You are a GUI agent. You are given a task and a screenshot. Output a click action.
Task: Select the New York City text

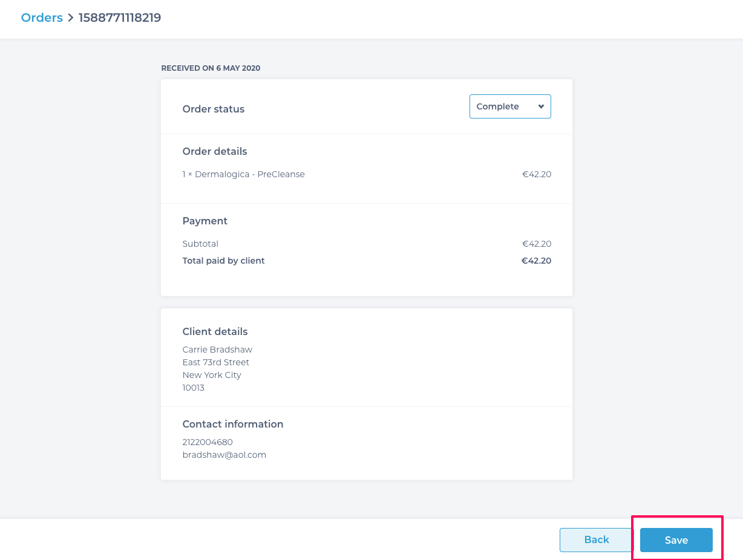coord(212,375)
